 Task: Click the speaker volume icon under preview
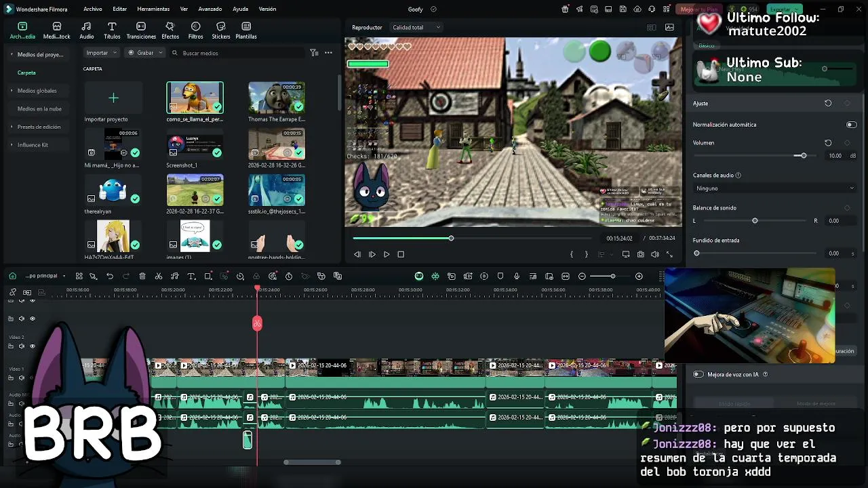click(x=655, y=254)
